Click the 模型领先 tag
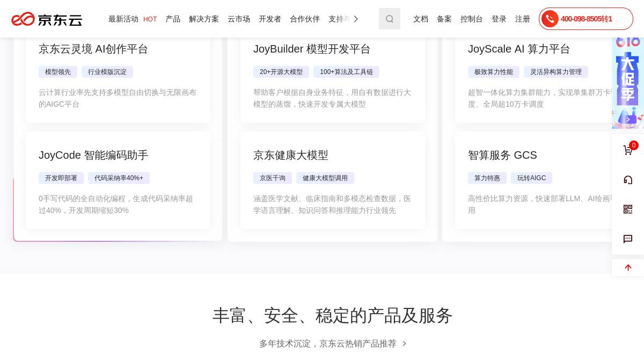 (x=58, y=72)
